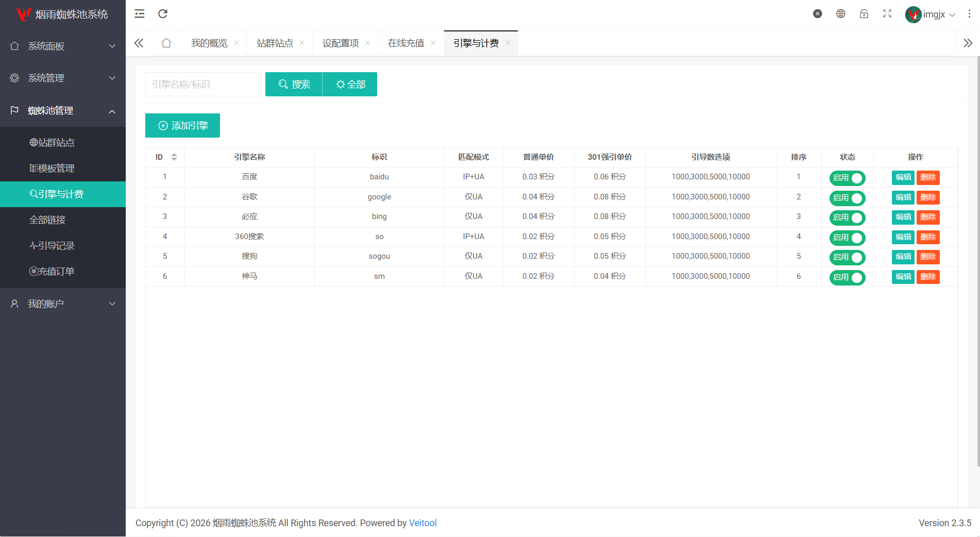The image size is (980, 537).
Task: Close the 站群站点 tab
Action: (x=302, y=43)
